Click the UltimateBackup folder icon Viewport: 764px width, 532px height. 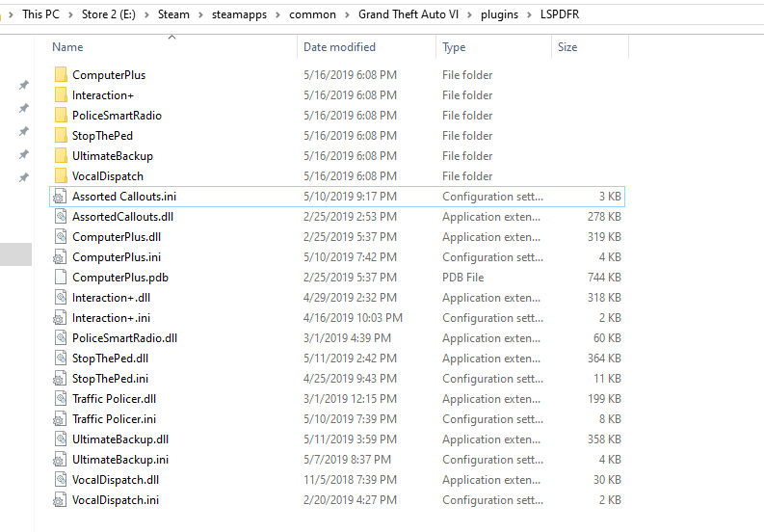click(x=61, y=155)
